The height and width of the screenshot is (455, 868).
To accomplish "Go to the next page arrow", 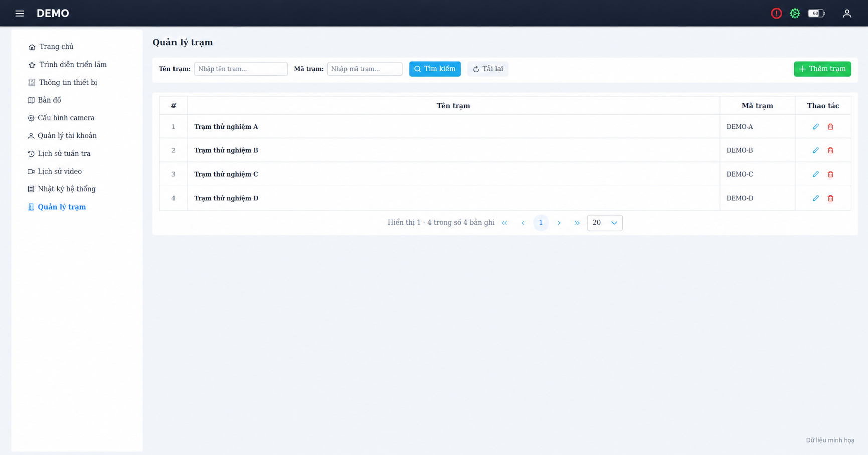I will coord(559,223).
